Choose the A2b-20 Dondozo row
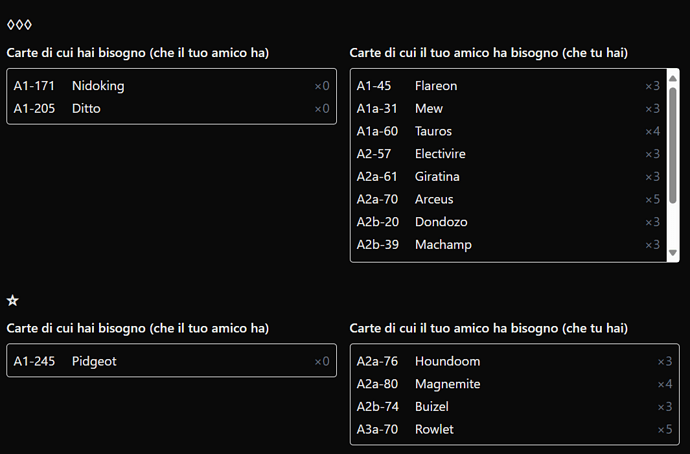The image size is (690, 454). click(x=508, y=222)
